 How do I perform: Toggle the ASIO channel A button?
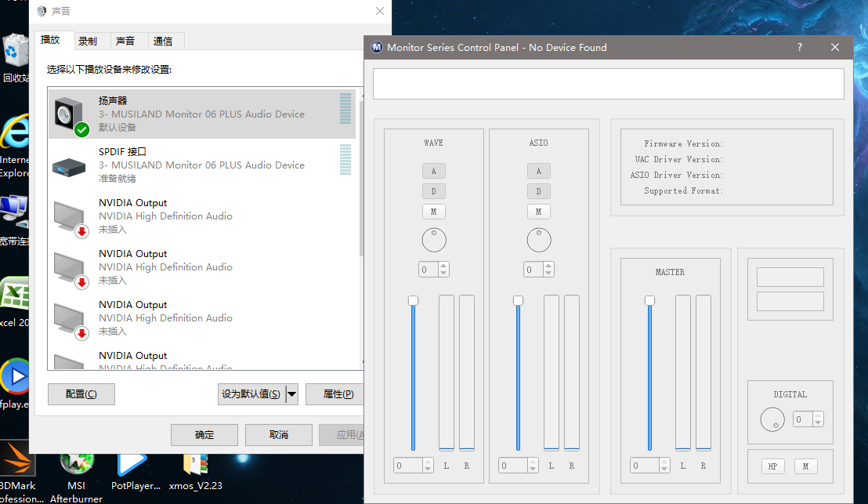point(538,171)
